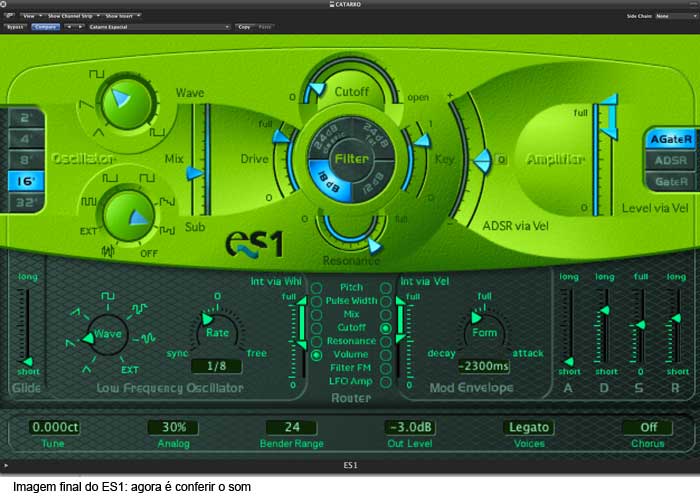Select Pitch radio in left Router column

tap(318, 287)
